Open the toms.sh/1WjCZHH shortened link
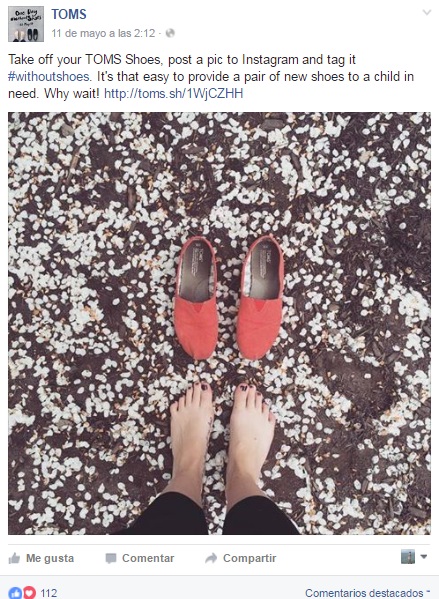 click(x=173, y=93)
